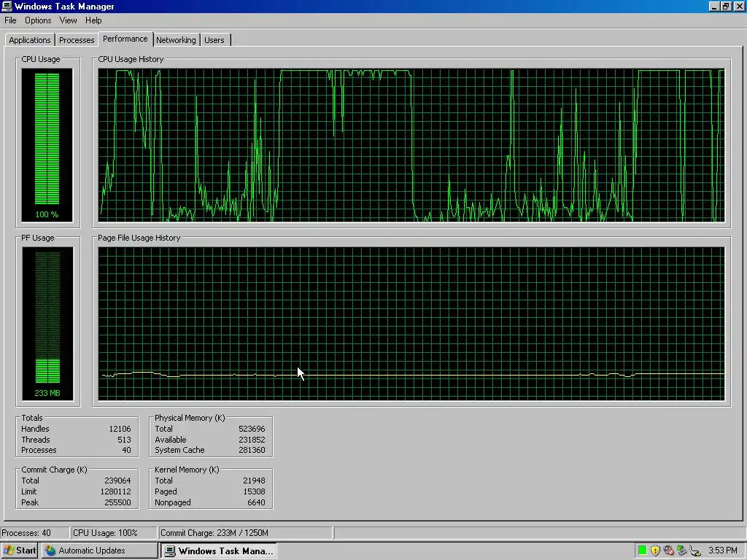Click the CPU Usage History graph
The image size is (747, 560).
[x=411, y=145]
